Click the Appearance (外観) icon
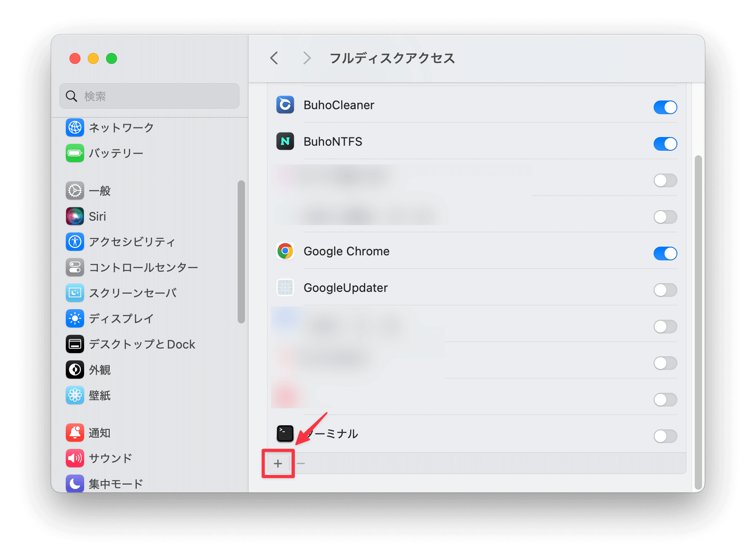 point(75,370)
